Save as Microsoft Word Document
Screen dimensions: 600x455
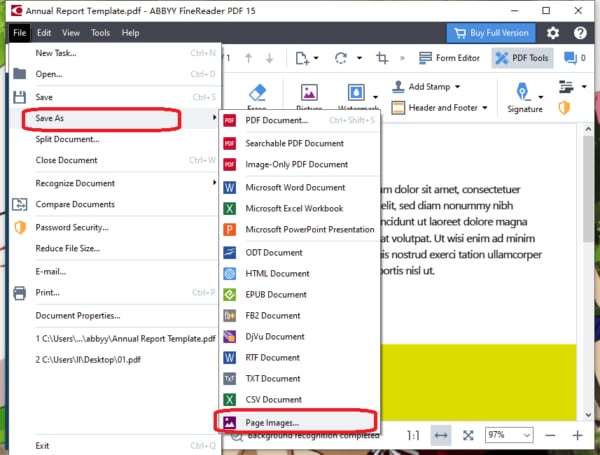point(300,188)
